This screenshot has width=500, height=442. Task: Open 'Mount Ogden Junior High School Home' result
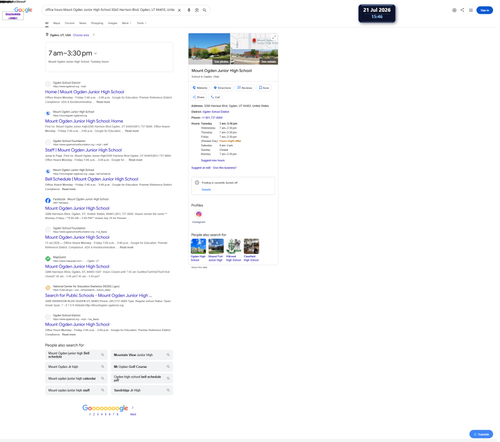pyautogui.click(x=84, y=121)
